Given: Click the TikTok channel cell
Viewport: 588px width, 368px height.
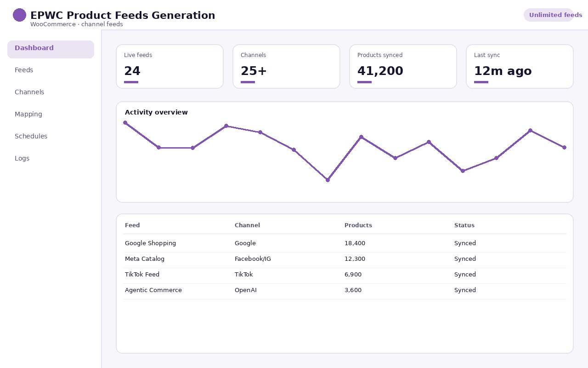Looking at the screenshot, I should (x=243, y=275).
